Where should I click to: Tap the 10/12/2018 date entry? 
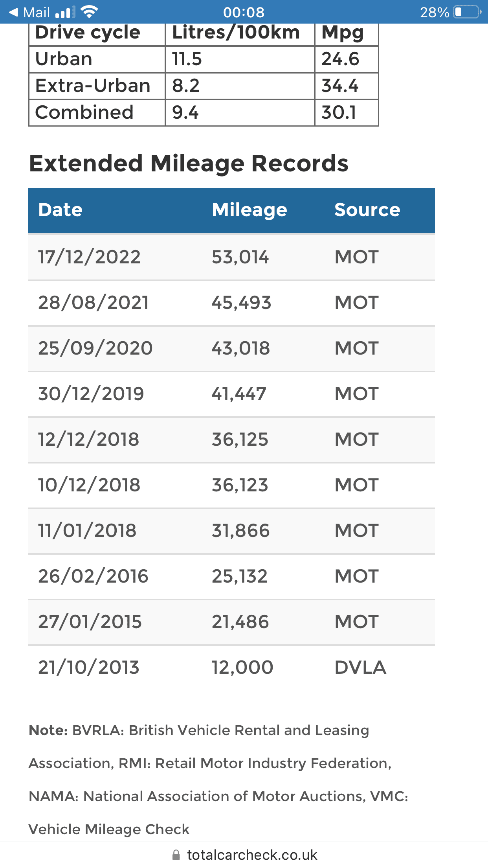coord(89,485)
